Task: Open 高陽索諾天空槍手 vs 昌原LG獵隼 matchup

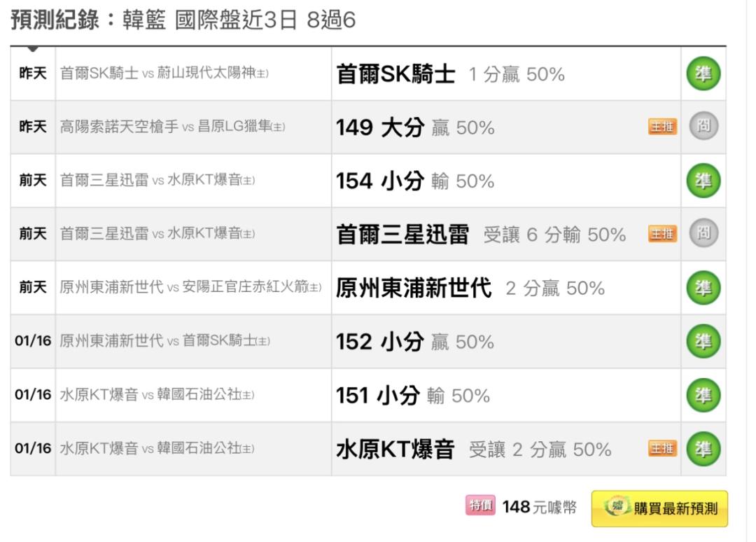Action: point(172,127)
